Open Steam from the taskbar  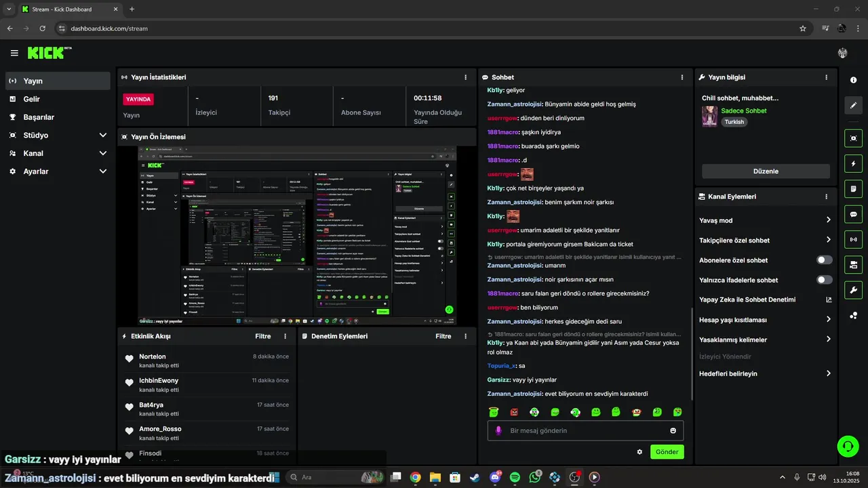[x=475, y=477]
